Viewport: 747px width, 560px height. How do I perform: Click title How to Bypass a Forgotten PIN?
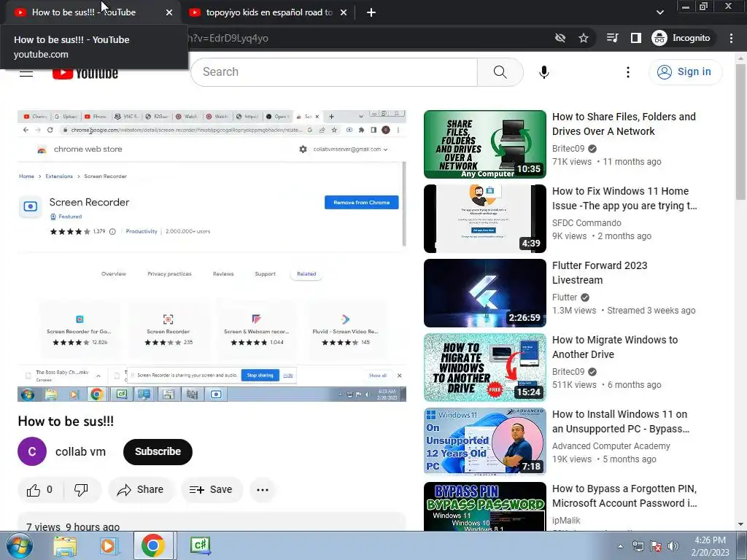624,496
